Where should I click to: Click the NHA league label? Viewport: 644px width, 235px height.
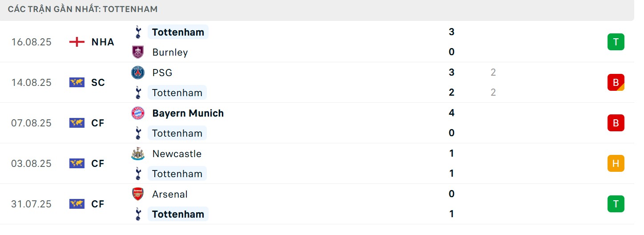(103, 42)
